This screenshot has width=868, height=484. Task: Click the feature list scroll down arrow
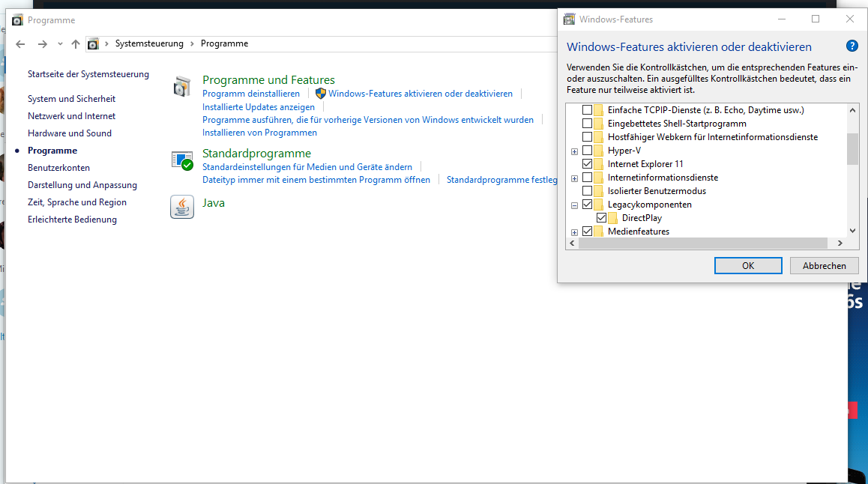pyautogui.click(x=852, y=231)
